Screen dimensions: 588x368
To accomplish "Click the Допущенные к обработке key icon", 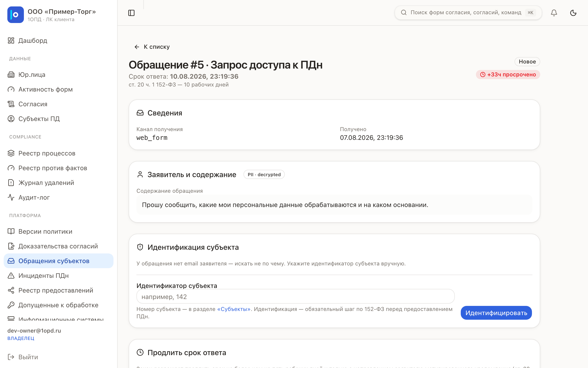I will tap(11, 305).
